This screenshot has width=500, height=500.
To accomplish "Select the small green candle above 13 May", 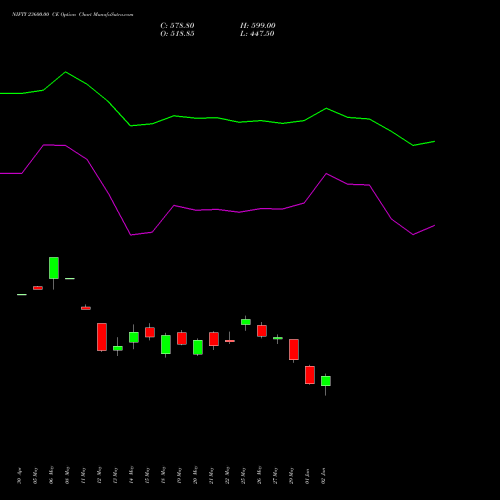I will click(118, 348).
